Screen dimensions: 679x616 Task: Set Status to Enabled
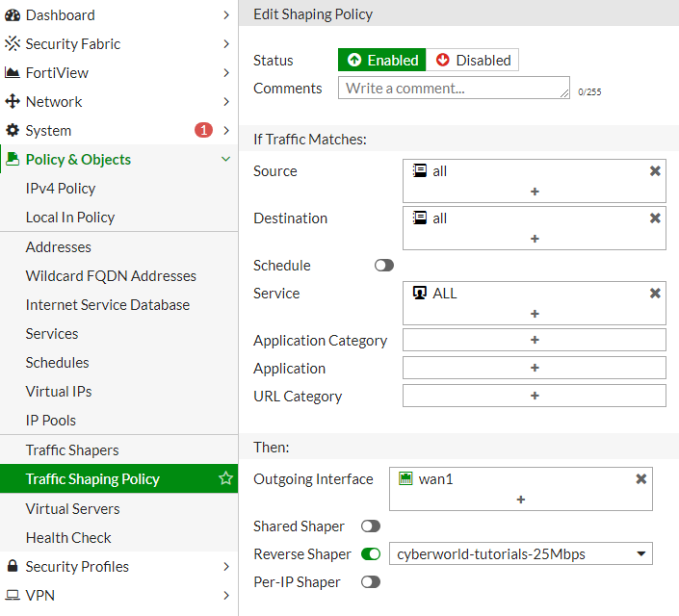381,61
